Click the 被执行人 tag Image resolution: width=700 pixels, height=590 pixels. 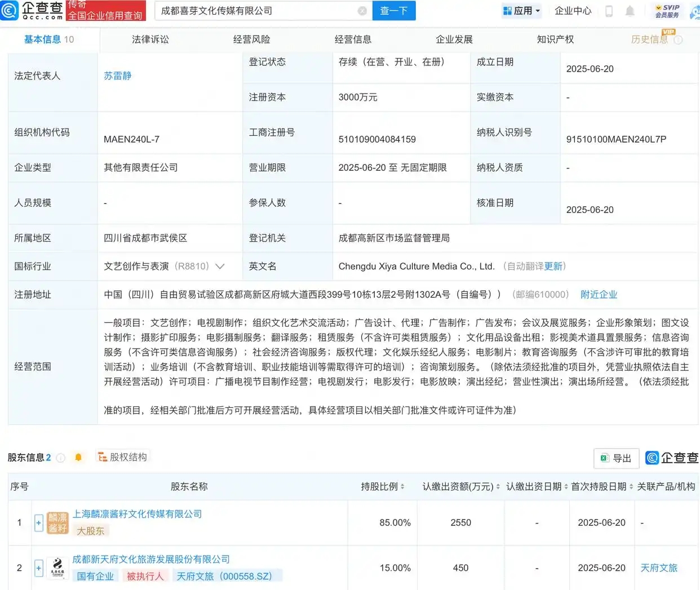point(145,576)
